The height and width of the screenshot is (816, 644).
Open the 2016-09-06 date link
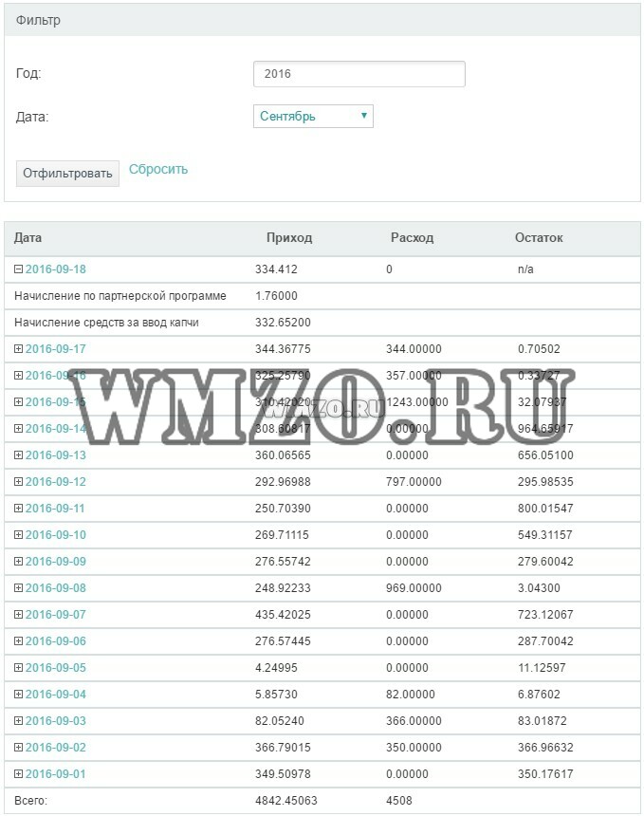click(x=56, y=640)
